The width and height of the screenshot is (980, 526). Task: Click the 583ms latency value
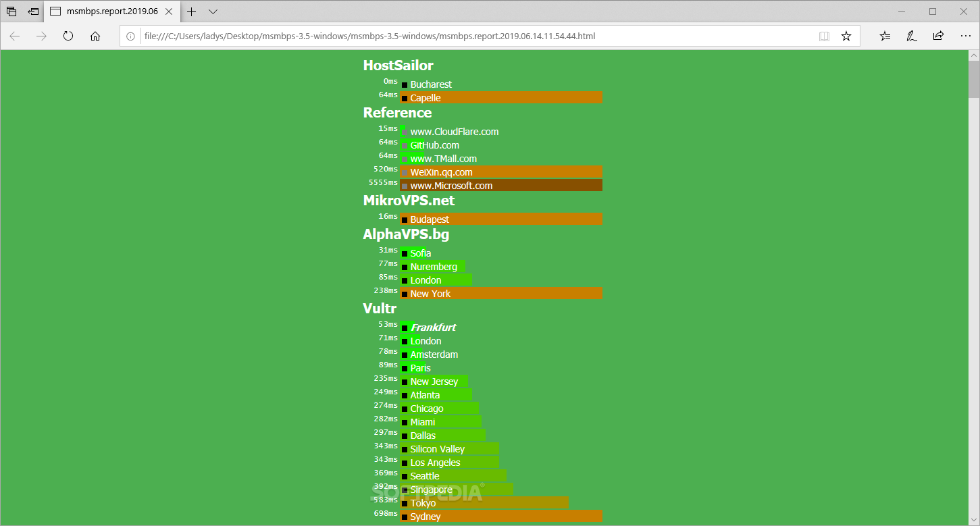(386, 500)
